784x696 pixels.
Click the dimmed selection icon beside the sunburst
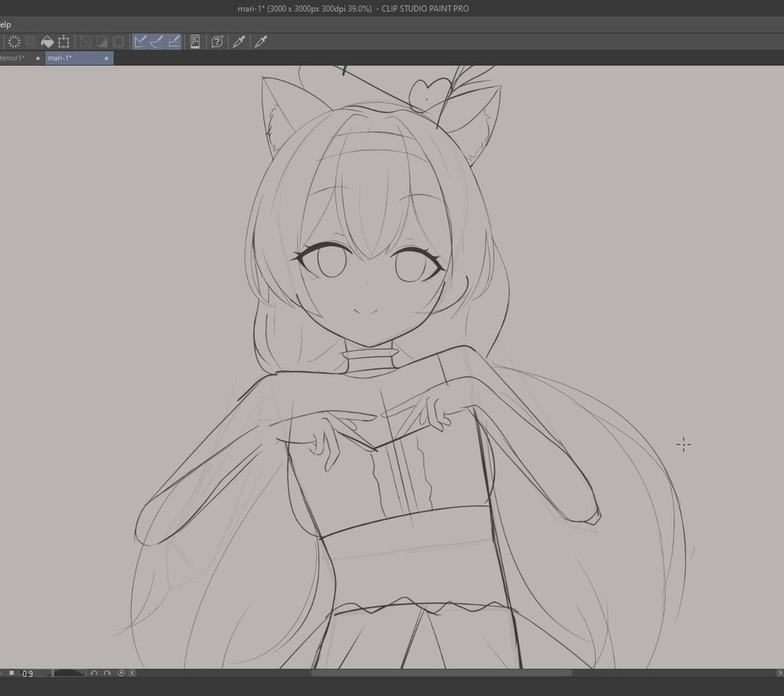point(31,42)
